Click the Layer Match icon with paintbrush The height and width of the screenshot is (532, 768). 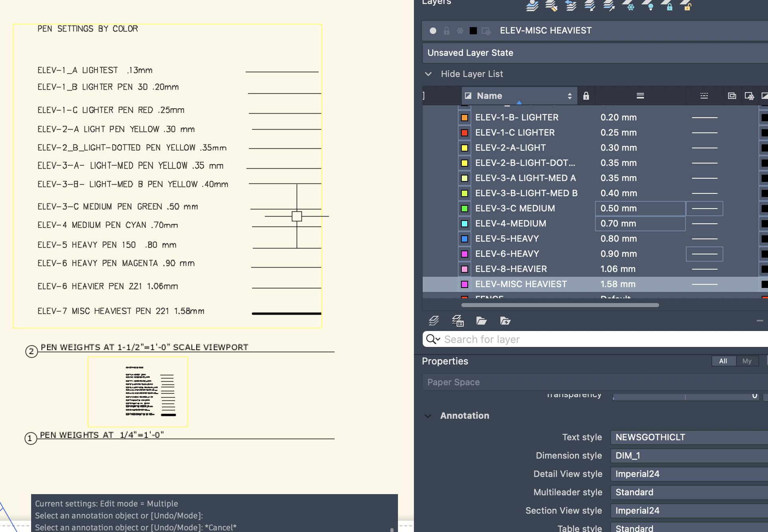tap(551, 6)
